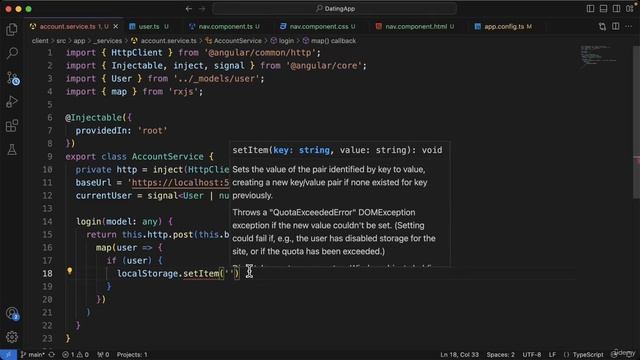Open the Search view

coord(12,53)
